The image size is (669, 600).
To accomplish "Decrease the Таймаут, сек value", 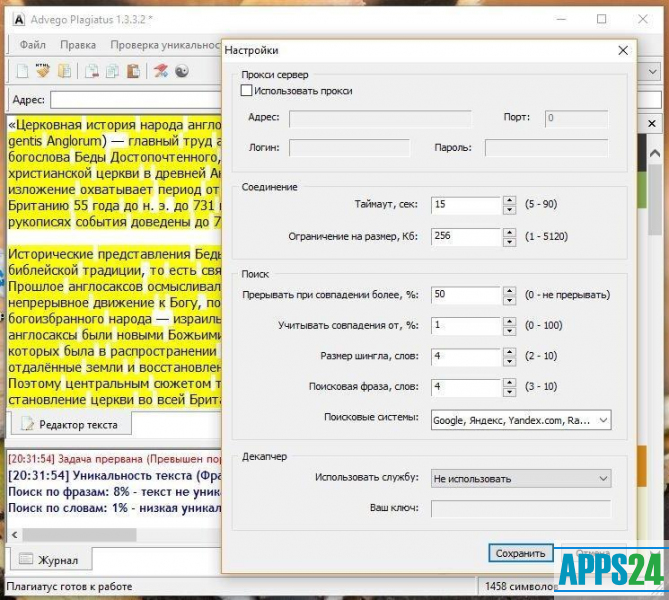I will [x=509, y=210].
